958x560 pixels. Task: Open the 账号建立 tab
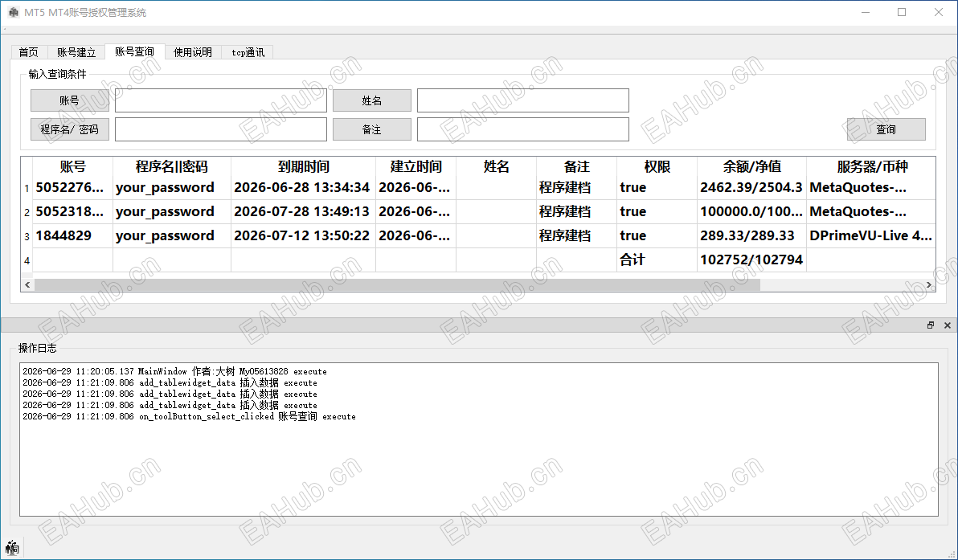click(76, 52)
